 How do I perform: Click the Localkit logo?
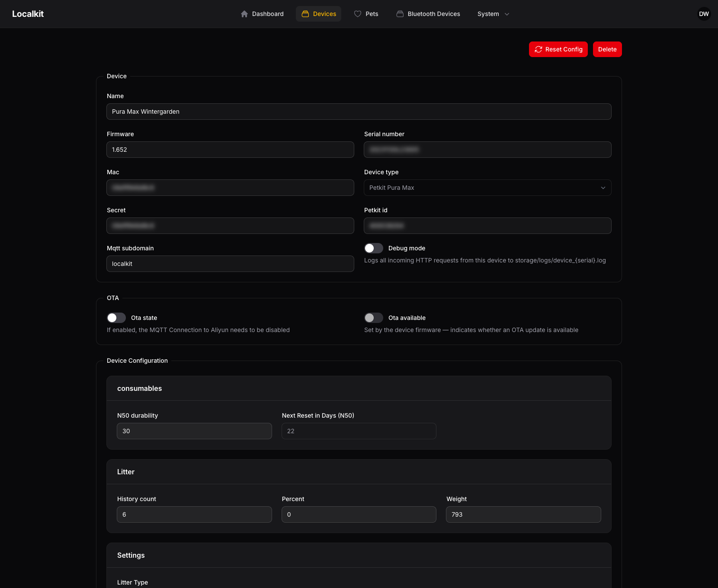click(28, 14)
